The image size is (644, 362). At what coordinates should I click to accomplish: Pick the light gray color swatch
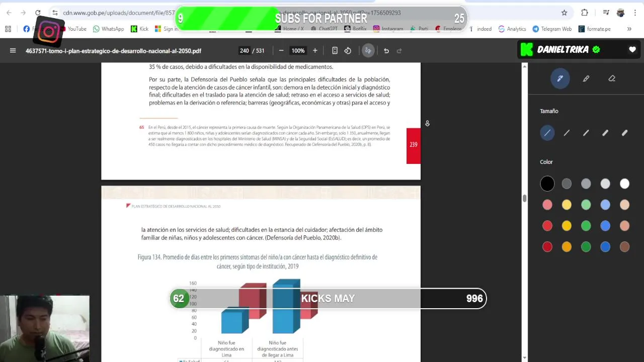coord(605,184)
